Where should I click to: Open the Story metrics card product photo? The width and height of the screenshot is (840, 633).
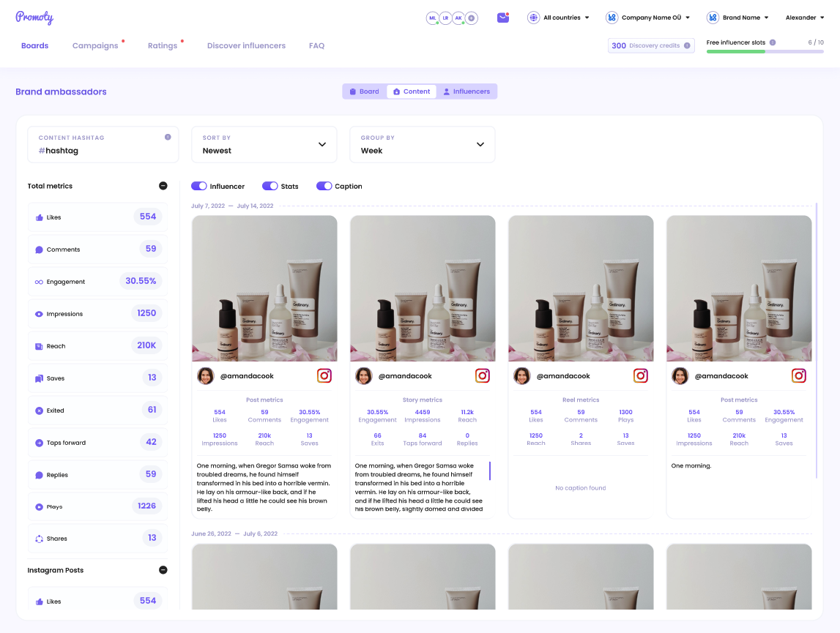tap(422, 288)
